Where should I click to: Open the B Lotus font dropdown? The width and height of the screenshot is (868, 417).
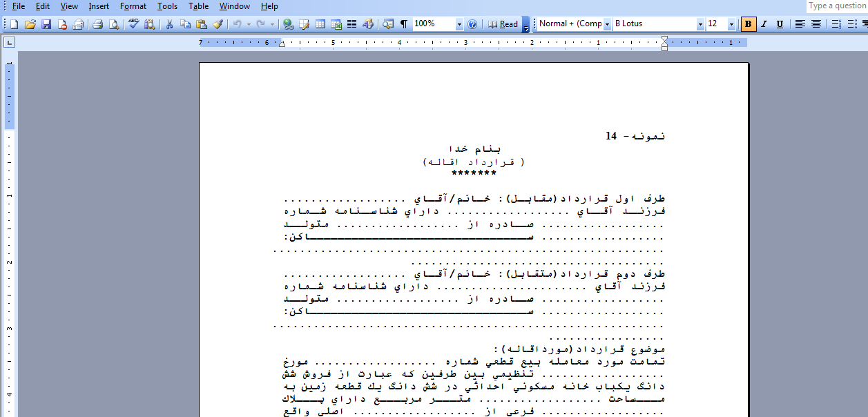coord(700,24)
